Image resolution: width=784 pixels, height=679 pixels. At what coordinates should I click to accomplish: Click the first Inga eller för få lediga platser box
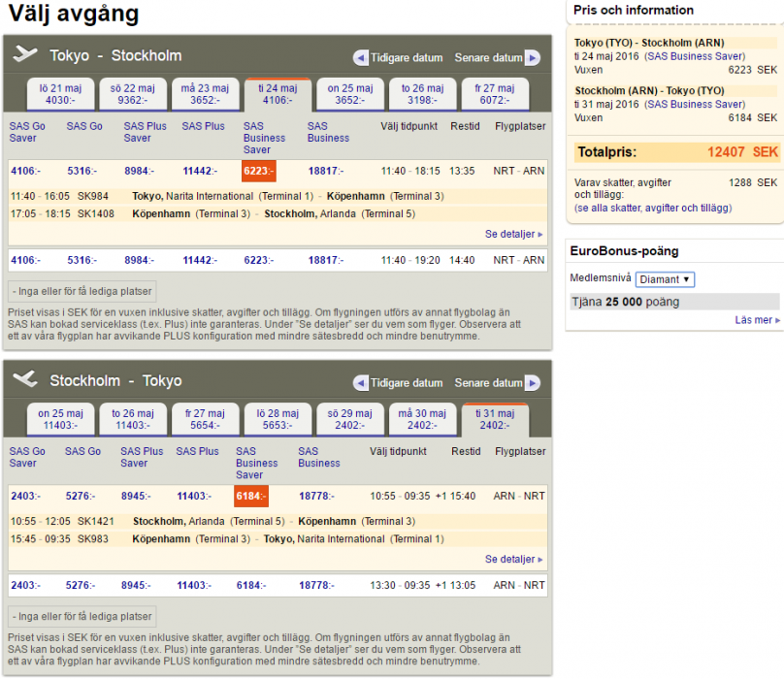click(x=82, y=291)
